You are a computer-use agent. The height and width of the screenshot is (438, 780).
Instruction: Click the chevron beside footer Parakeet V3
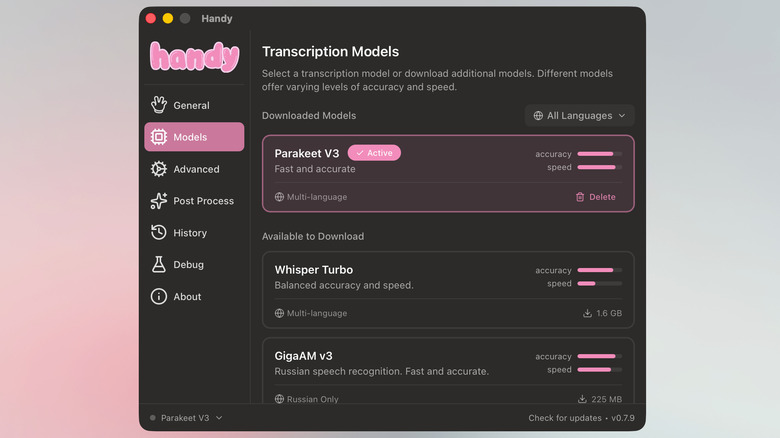tap(219, 418)
